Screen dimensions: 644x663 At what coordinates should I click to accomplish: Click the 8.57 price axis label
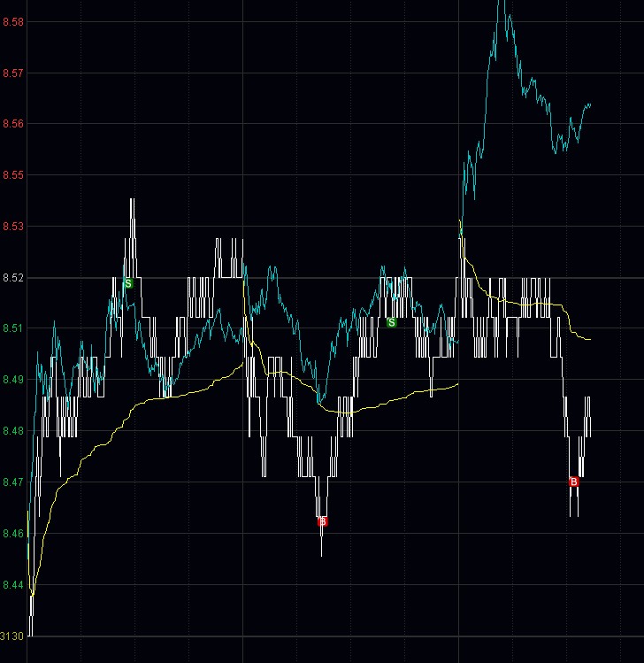click(x=13, y=73)
